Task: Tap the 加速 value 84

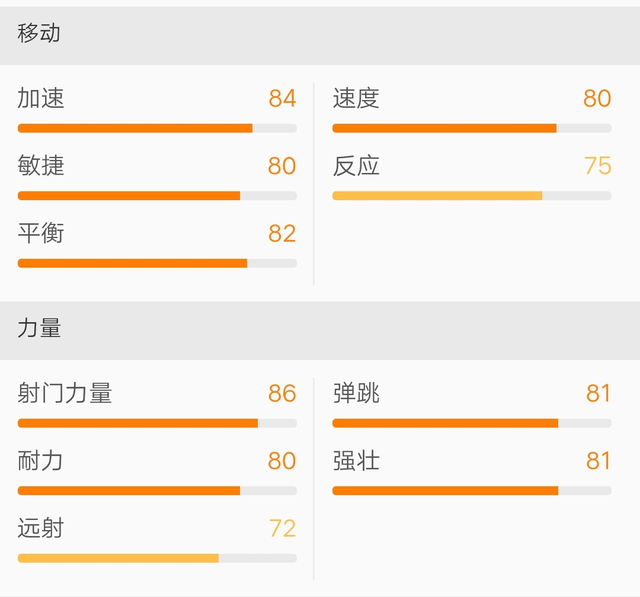Action: [x=282, y=98]
